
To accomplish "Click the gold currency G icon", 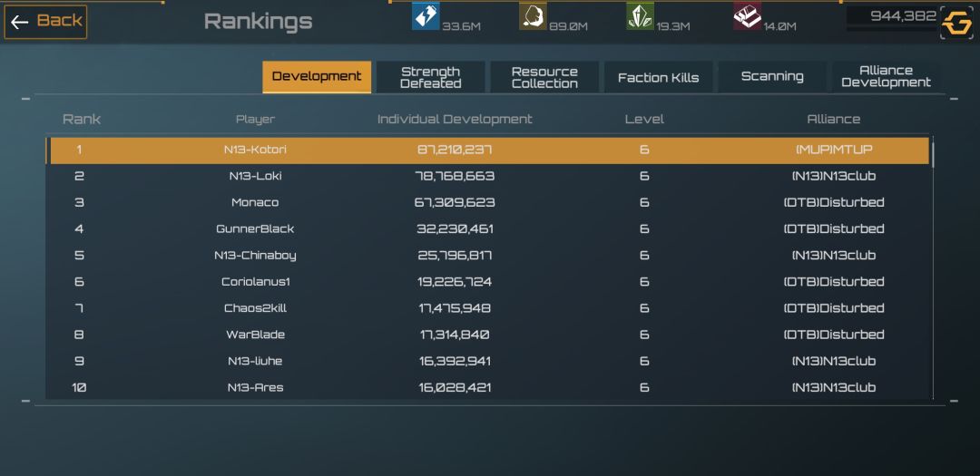I will pyautogui.click(x=957, y=23).
